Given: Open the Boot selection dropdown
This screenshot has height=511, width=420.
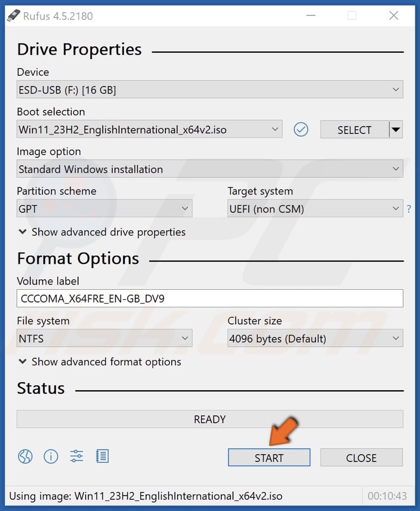Looking at the screenshot, I should tap(275, 129).
